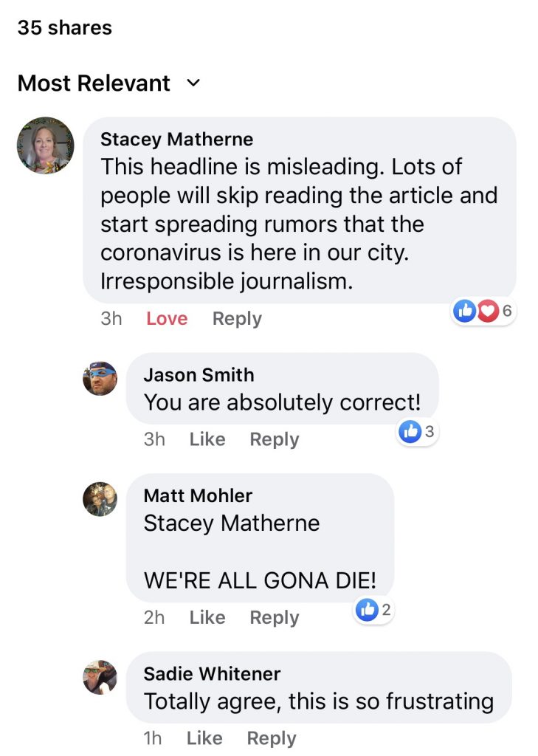Open Jason Smith's avatar
This screenshot has height=756, width=538.
coord(100,379)
